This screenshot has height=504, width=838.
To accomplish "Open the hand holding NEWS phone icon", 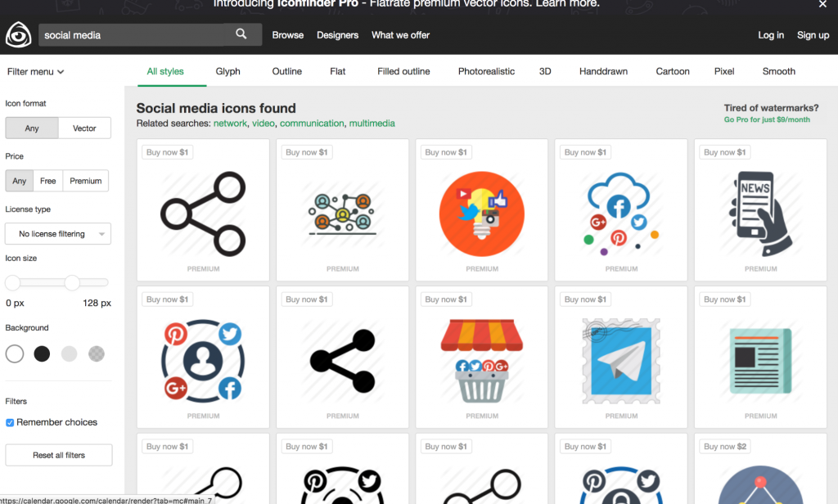I will coord(760,214).
